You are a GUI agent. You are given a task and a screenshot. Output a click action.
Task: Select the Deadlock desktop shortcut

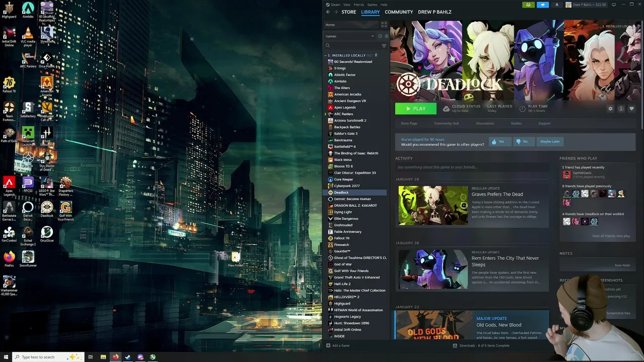click(47, 210)
